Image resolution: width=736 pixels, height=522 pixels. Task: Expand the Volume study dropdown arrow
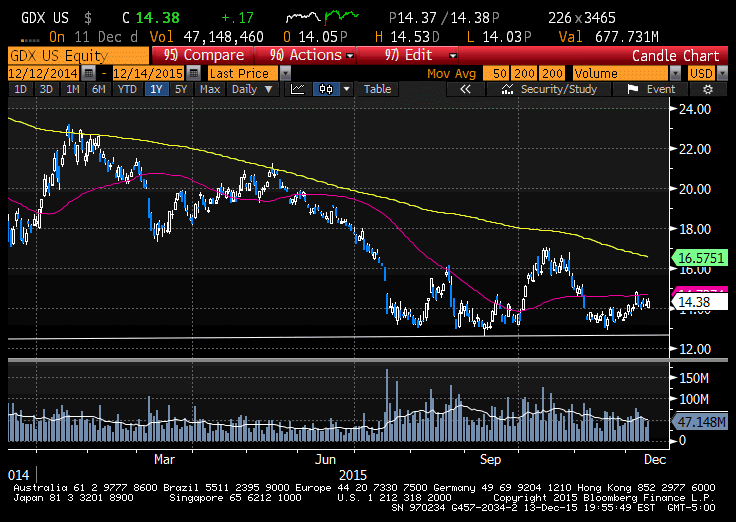coord(675,73)
